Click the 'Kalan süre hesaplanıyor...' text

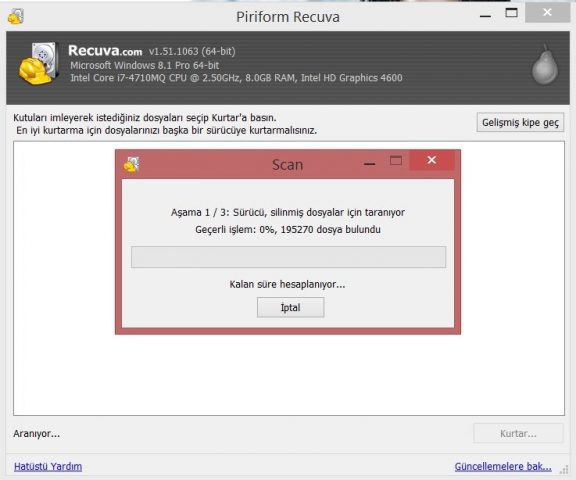(287, 284)
